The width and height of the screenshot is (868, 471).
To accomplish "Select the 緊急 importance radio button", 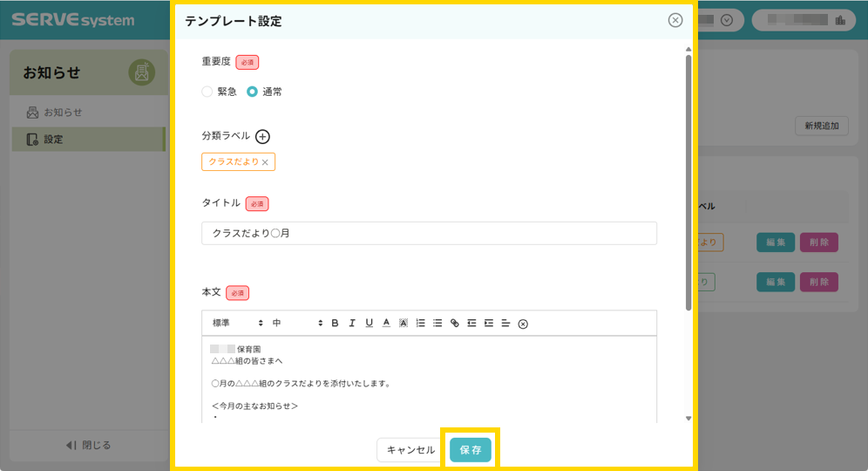I will [x=207, y=92].
